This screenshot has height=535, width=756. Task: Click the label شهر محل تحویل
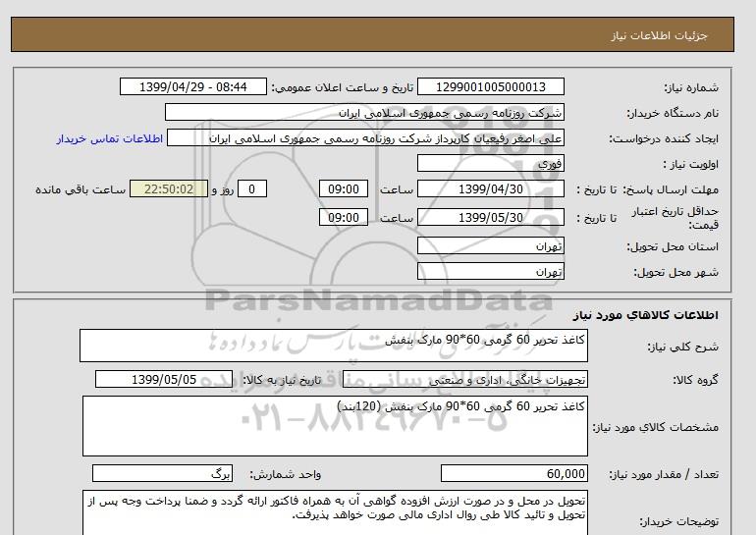(675, 272)
